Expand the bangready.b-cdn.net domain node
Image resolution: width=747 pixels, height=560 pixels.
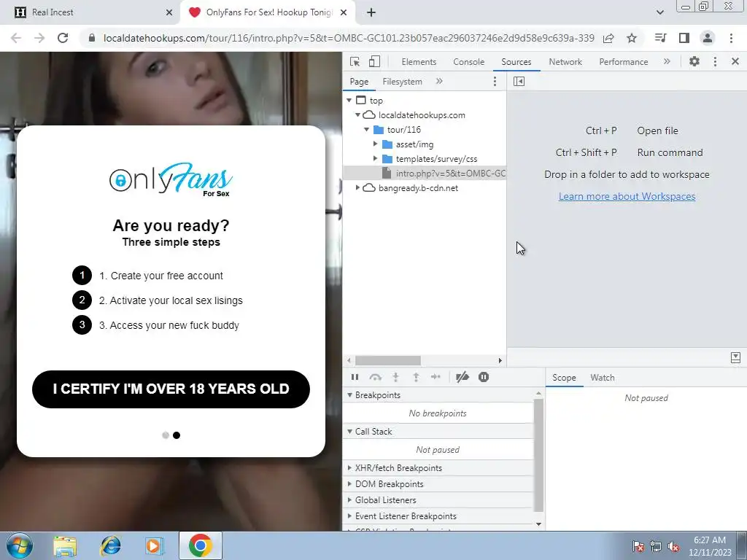pyautogui.click(x=357, y=187)
